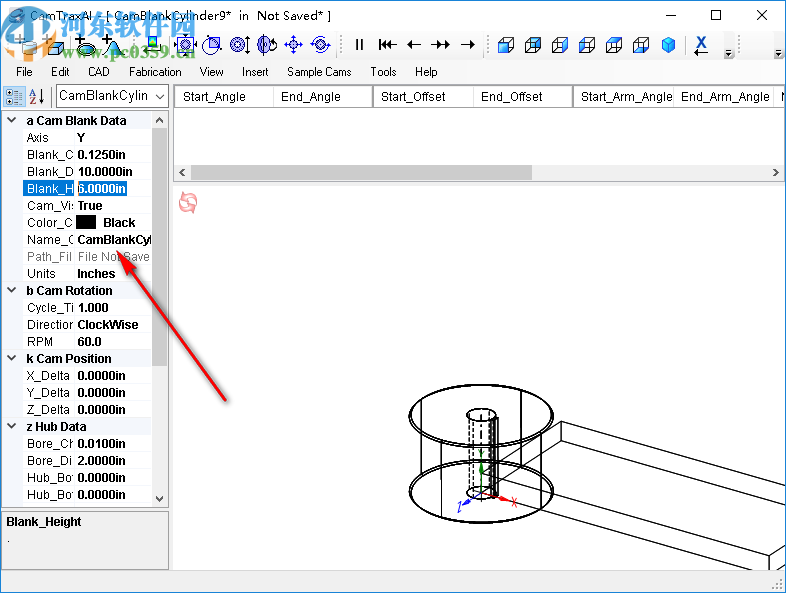786x593 pixels.
Task: Click the single right arrow step-forward icon
Action: click(467, 45)
